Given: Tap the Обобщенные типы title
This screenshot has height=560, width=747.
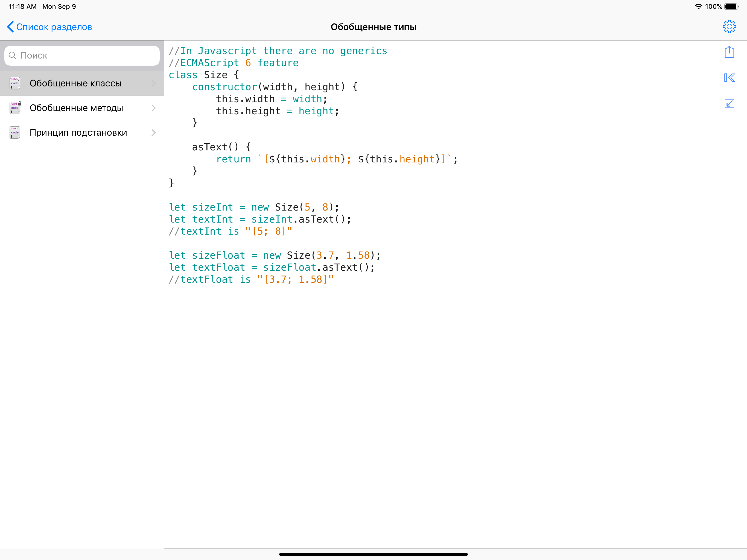Looking at the screenshot, I should pos(373,27).
